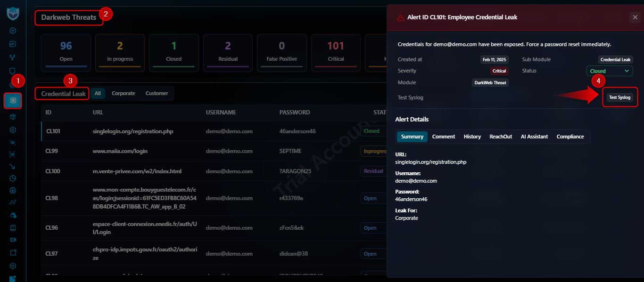Open the shield sidebar icon
Screen dimensions: 644x282
(13, 71)
